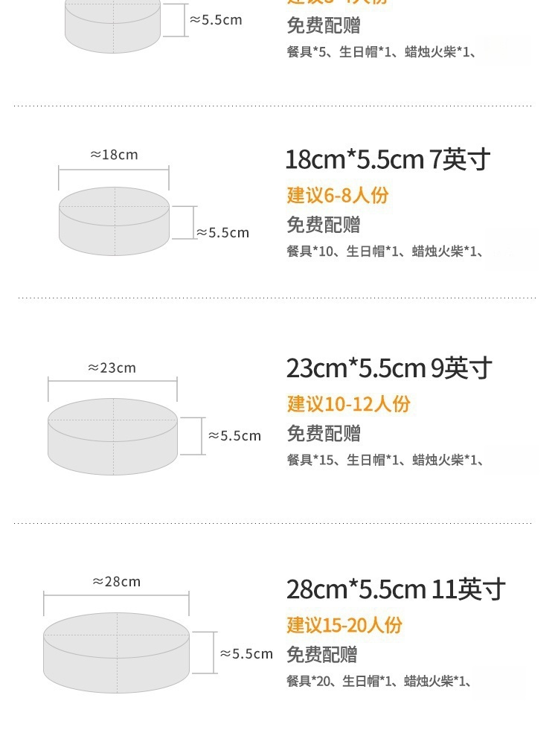Click the 23cm cake cylinder diagram

click(113, 437)
